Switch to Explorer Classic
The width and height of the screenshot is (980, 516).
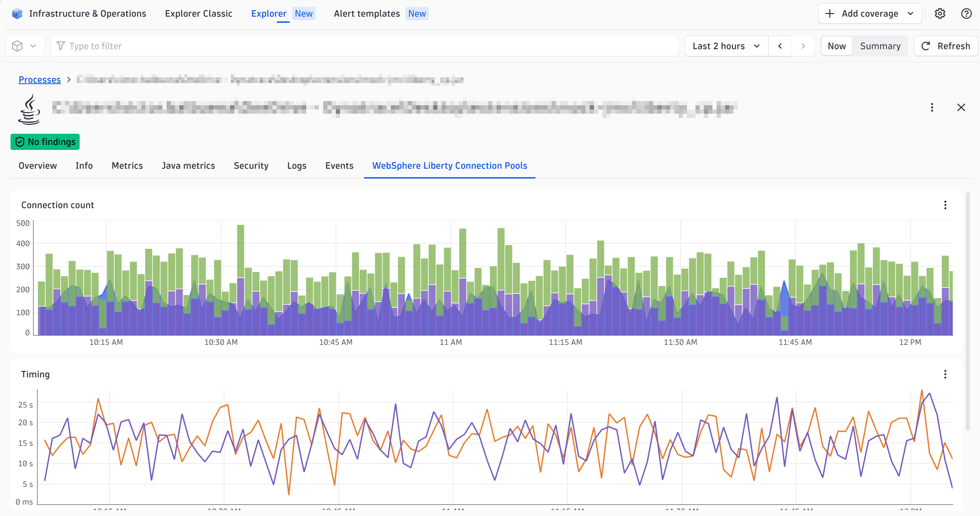point(199,14)
